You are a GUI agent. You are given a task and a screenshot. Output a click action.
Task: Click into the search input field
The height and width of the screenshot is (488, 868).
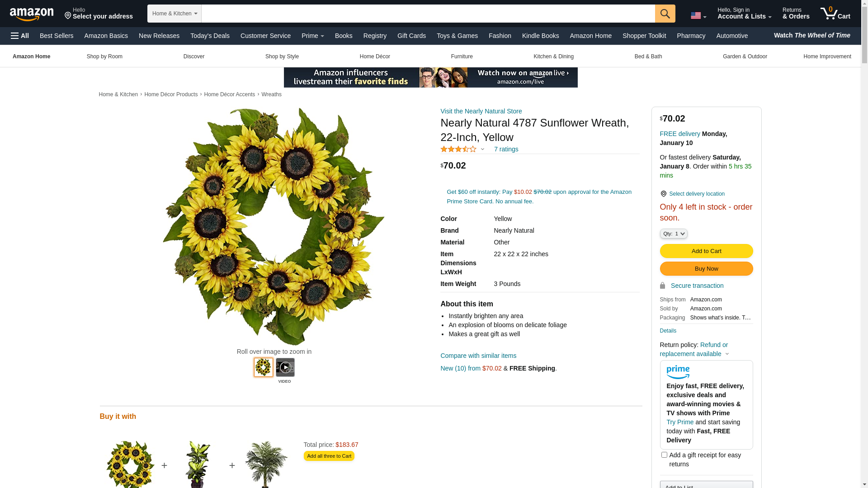tap(428, 14)
